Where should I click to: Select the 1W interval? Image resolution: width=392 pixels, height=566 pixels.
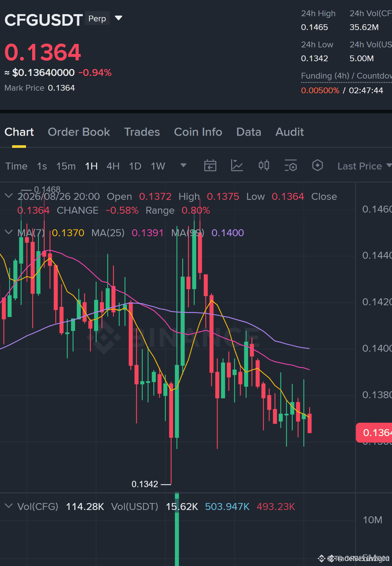[158, 166]
